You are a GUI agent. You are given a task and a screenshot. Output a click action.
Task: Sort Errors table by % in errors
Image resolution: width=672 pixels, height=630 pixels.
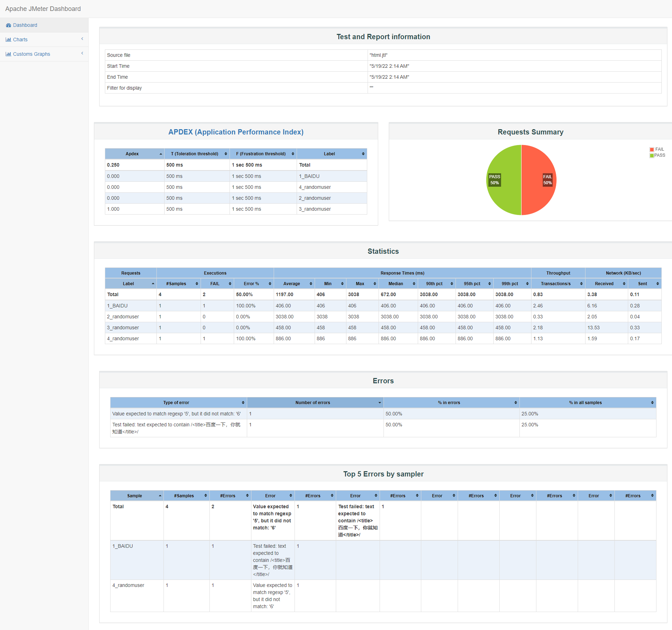pyautogui.click(x=452, y=403)
